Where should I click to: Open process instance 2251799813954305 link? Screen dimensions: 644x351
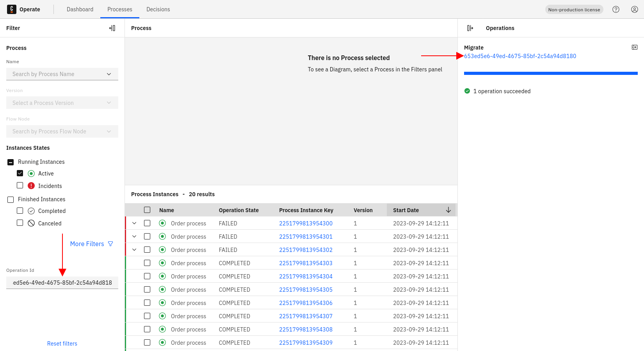306,290
